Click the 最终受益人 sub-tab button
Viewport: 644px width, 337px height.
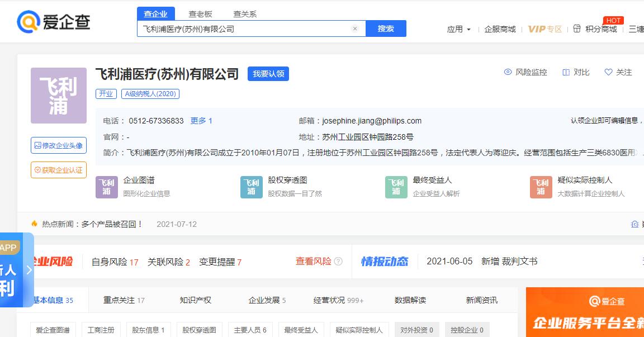[301, 330]
